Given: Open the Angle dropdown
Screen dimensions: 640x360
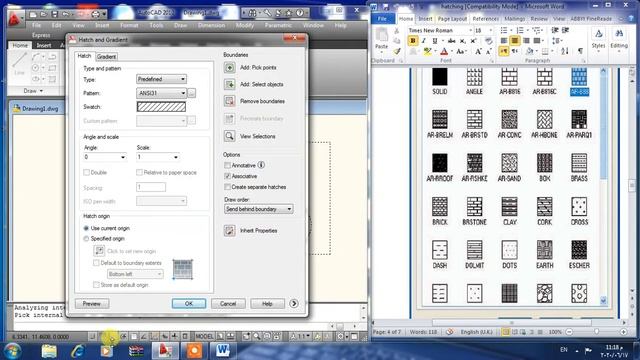Looking at the screenshot, I should pos(105,157).
